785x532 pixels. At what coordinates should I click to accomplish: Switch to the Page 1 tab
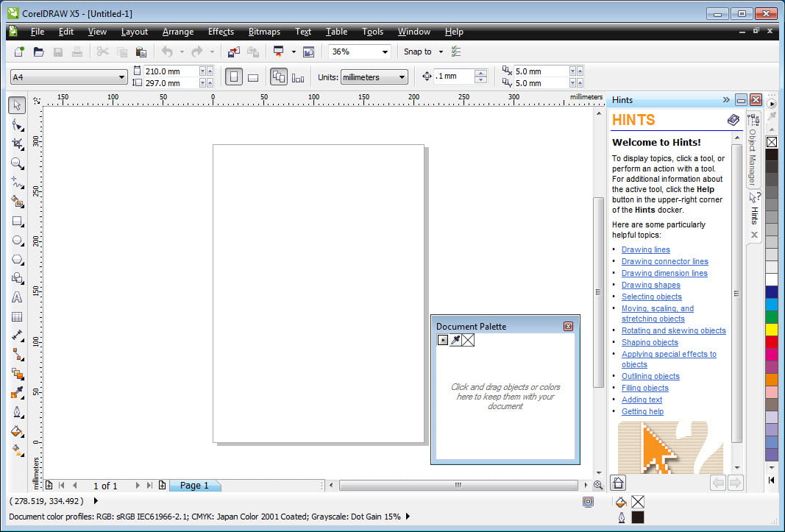tap(194, 486)
